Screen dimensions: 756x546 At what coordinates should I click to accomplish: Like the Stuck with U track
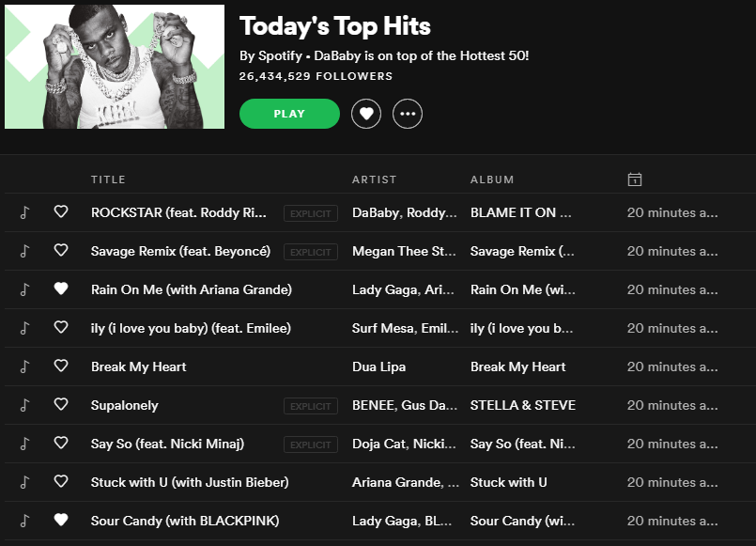pos(61,481)
